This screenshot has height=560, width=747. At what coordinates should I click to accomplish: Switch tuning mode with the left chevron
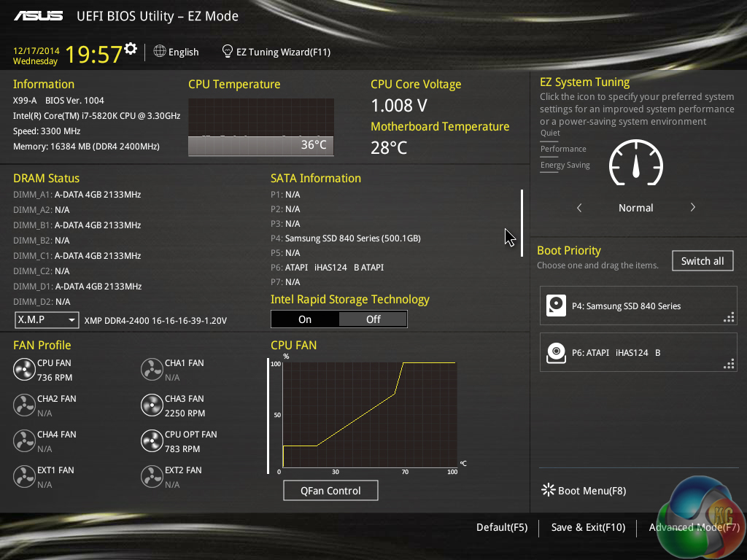[579, 208]
